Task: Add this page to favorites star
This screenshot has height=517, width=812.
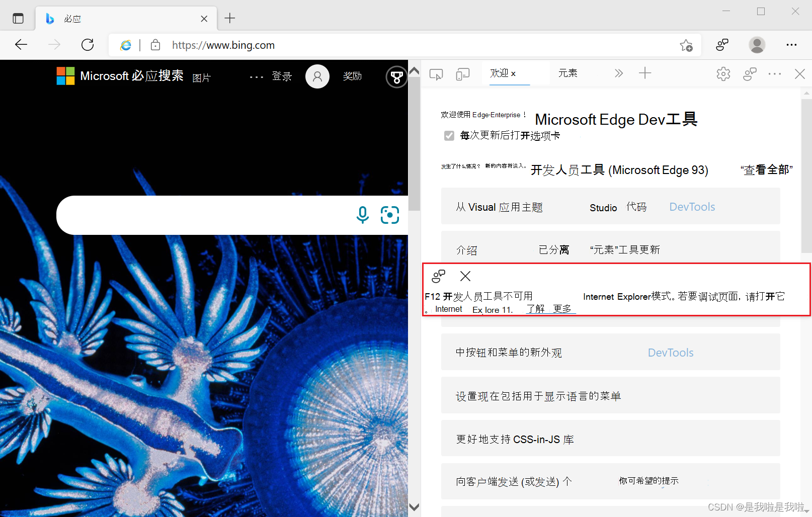Action: tap(686, 45)
